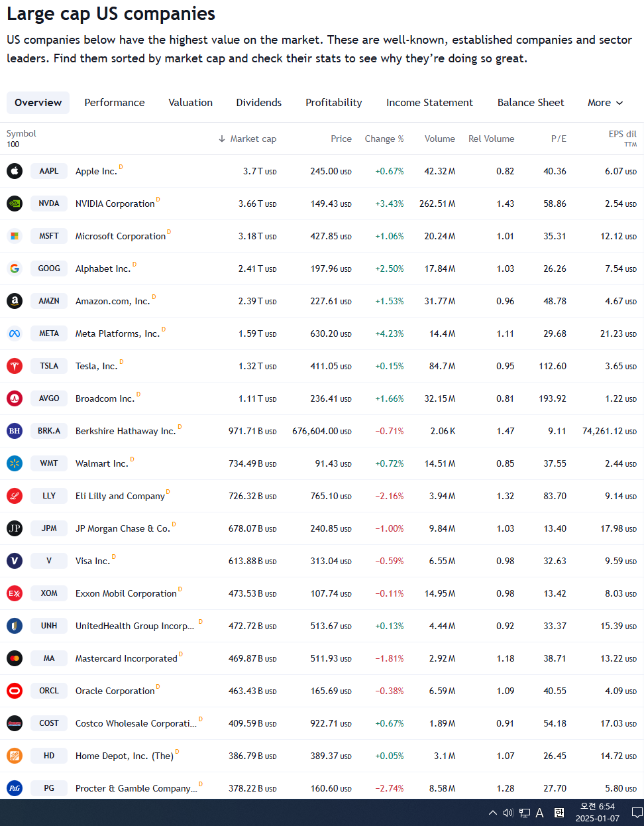This screenshot has width=644, height=826.
Task: Open the Alphabet Inc. company link
Action: click(103, 268)
